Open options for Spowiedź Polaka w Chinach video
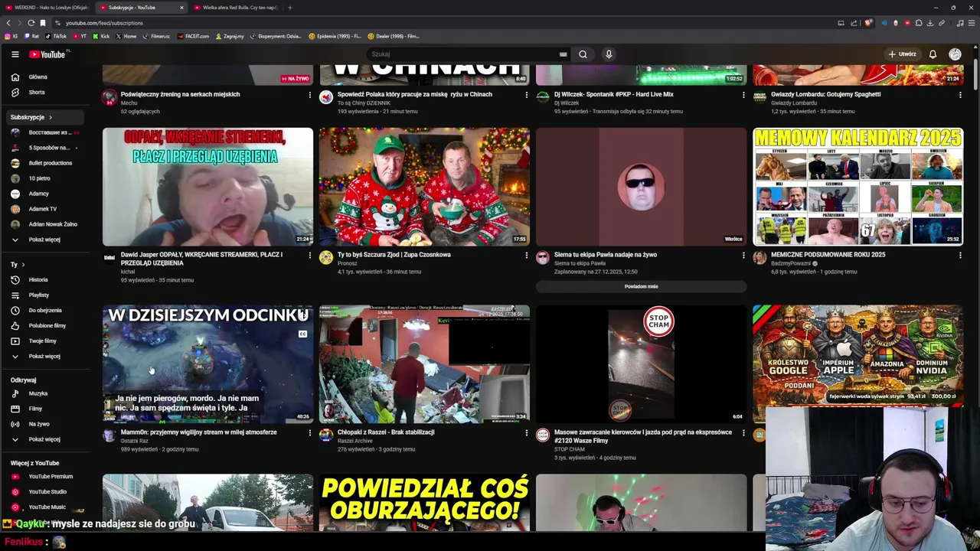Image resolution: width=980 pixels, height=551 pixels. pos(526,95)
